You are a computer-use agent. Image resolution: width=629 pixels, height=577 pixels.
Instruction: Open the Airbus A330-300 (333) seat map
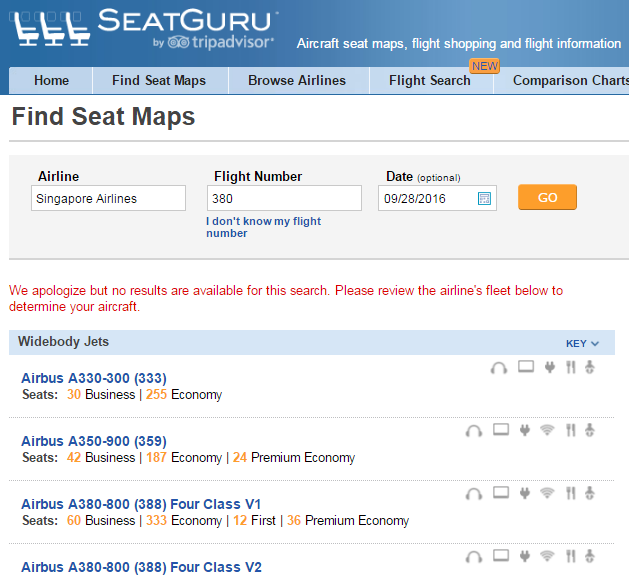click(94, 378)
